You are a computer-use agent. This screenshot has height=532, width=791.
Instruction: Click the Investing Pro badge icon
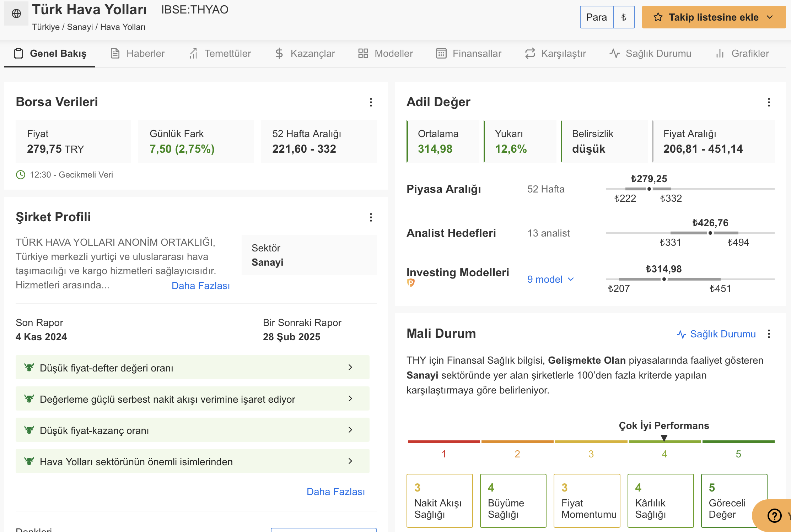click(x=411, y=283)
